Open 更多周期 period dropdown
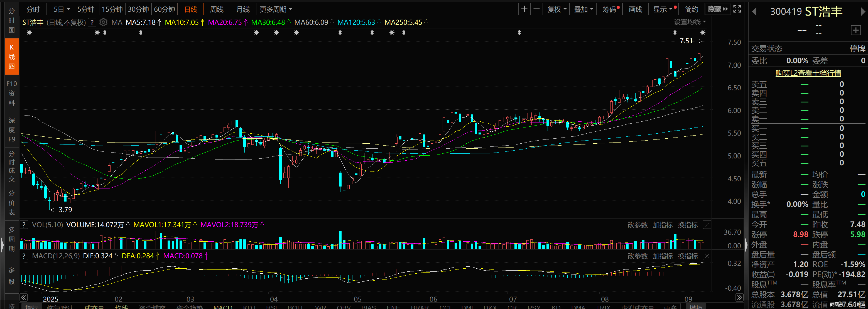The height and width of the screenshot is (309, 868). pyautogui.click(x=276, y=9)
